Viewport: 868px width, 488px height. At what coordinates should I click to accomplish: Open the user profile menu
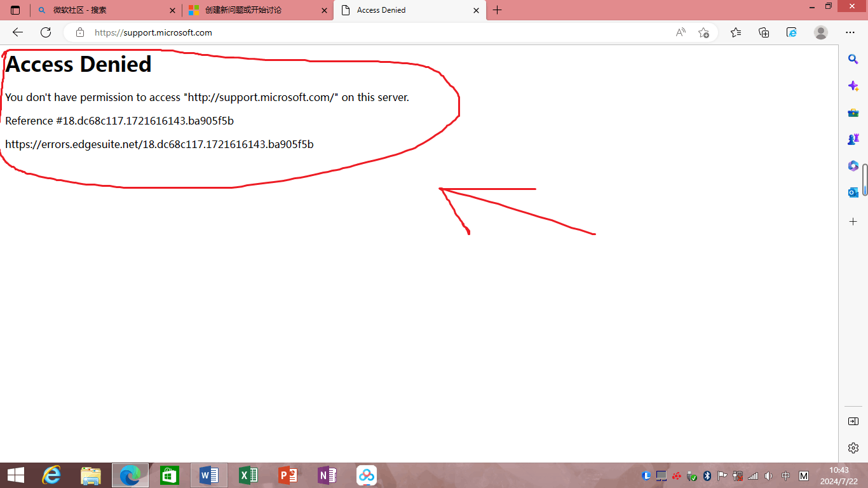pos(821,32)
